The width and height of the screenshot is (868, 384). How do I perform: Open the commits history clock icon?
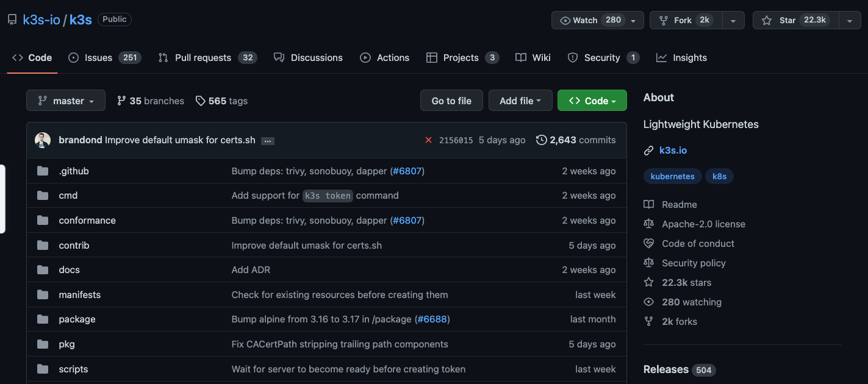[541, 140]
